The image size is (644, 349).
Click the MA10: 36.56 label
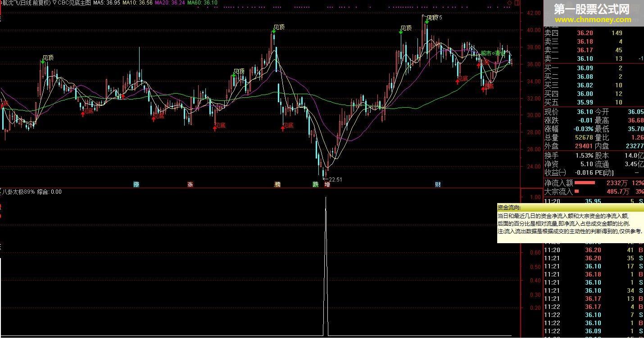(x=137, y=3)
